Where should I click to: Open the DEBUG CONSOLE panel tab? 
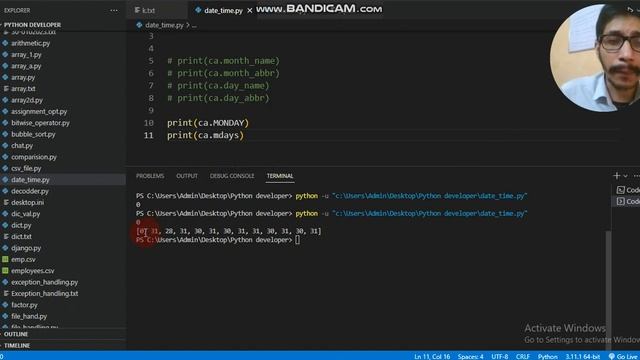pos(232,176)
